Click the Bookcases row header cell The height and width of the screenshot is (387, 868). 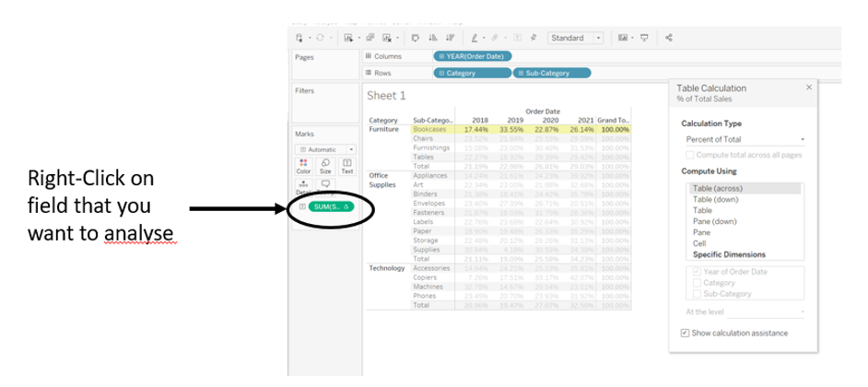(x=429, y=130)
